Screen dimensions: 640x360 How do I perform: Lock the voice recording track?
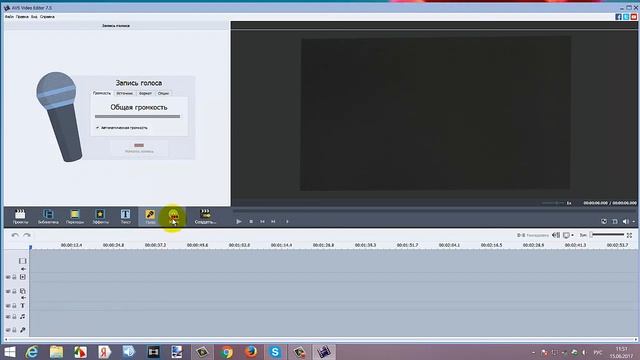pos(14,330)
